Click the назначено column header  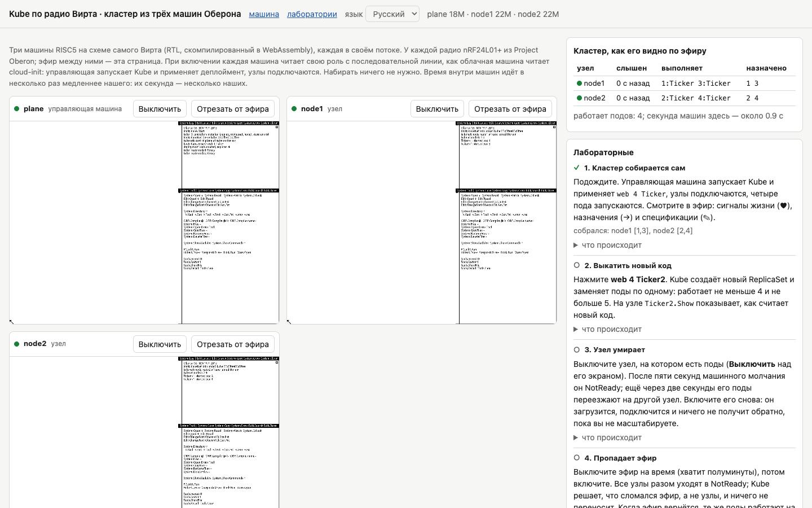[x=766, y=68]
